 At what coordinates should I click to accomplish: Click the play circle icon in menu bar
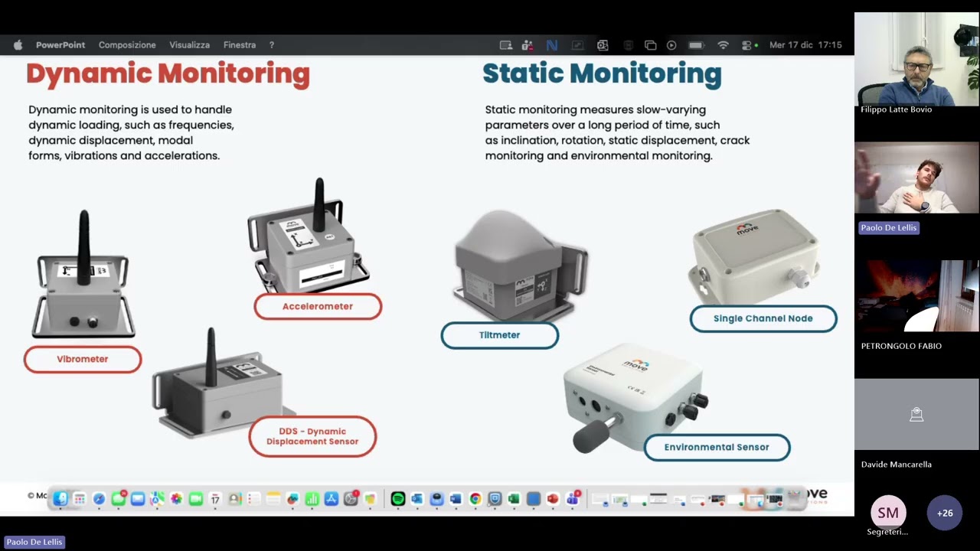671,45
